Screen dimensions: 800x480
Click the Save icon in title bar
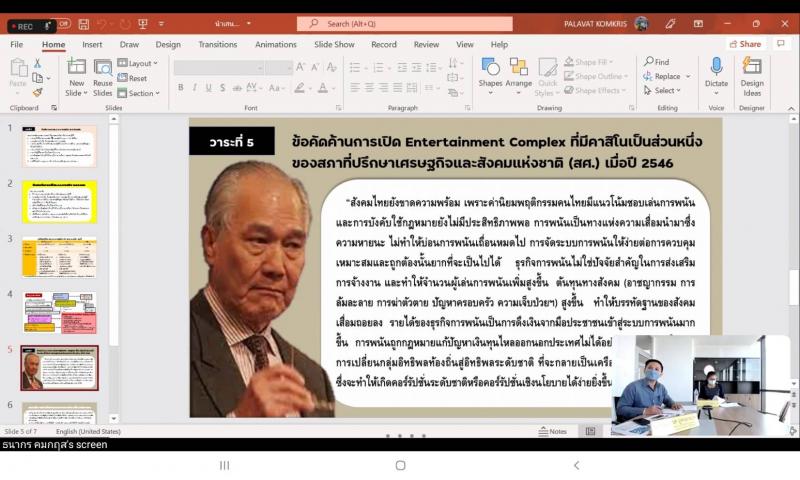pos(84,24)
